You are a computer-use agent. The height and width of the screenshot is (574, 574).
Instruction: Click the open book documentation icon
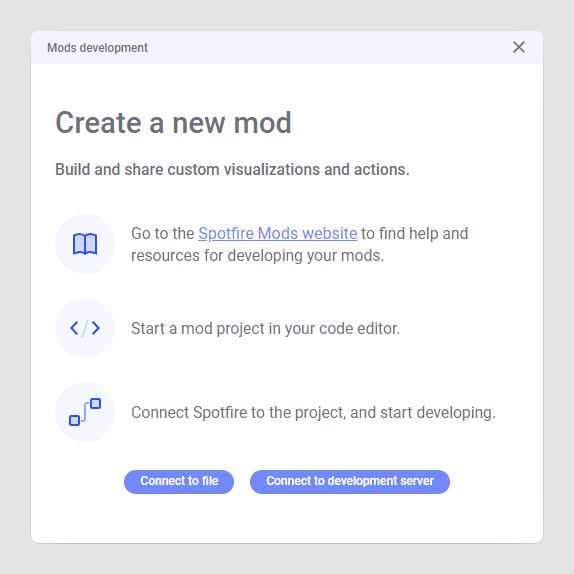[85, 244]
